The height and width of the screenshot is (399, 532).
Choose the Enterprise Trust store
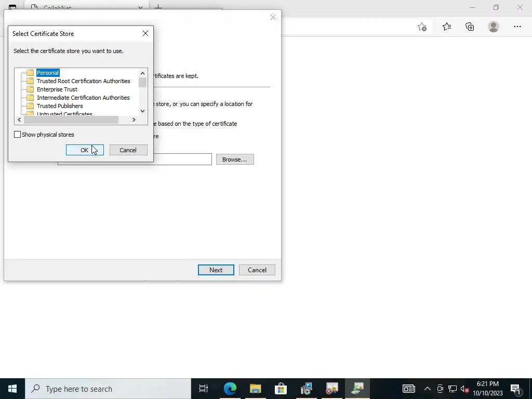coord(57,89)
